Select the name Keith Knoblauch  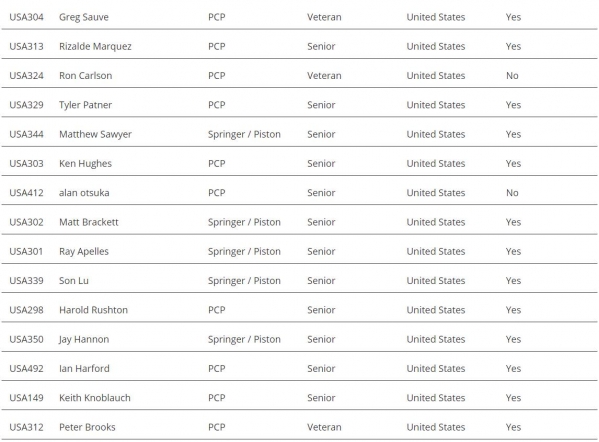tap(95, 398)
